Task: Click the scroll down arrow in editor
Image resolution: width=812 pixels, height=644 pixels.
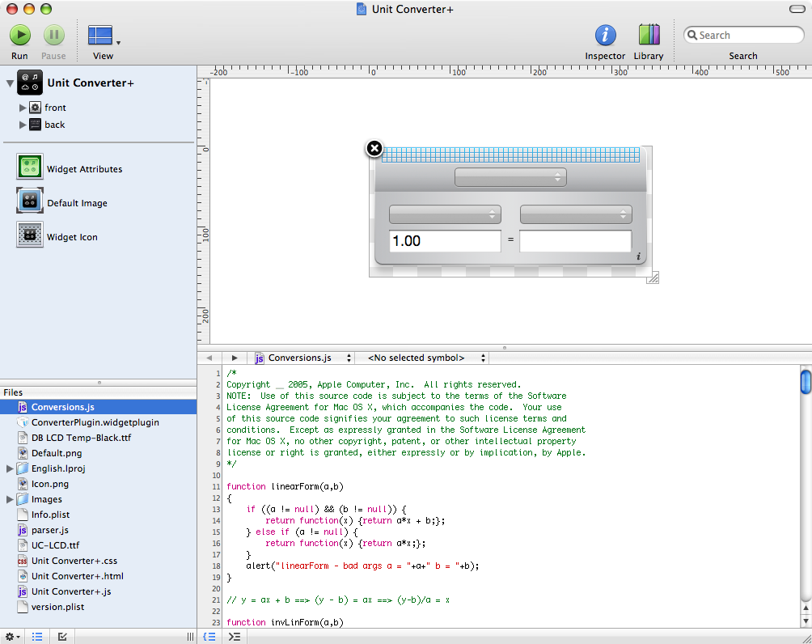Action: coord(806,621)
